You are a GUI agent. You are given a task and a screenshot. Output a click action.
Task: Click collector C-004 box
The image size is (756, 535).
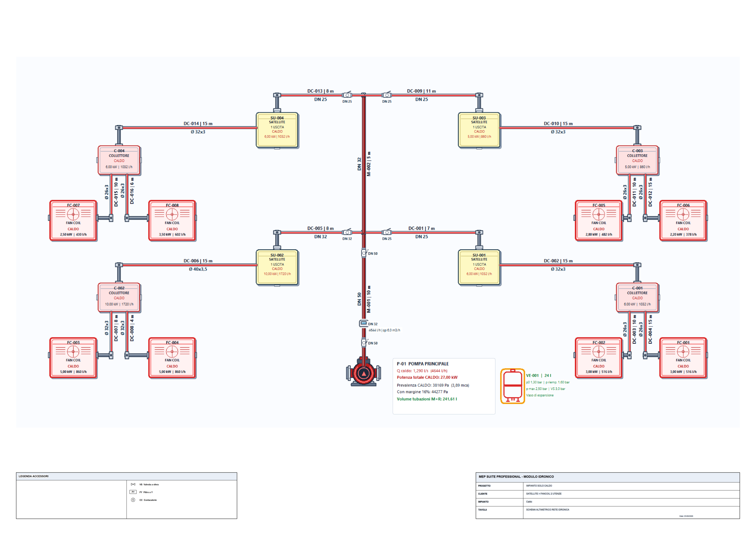point(119,160)
